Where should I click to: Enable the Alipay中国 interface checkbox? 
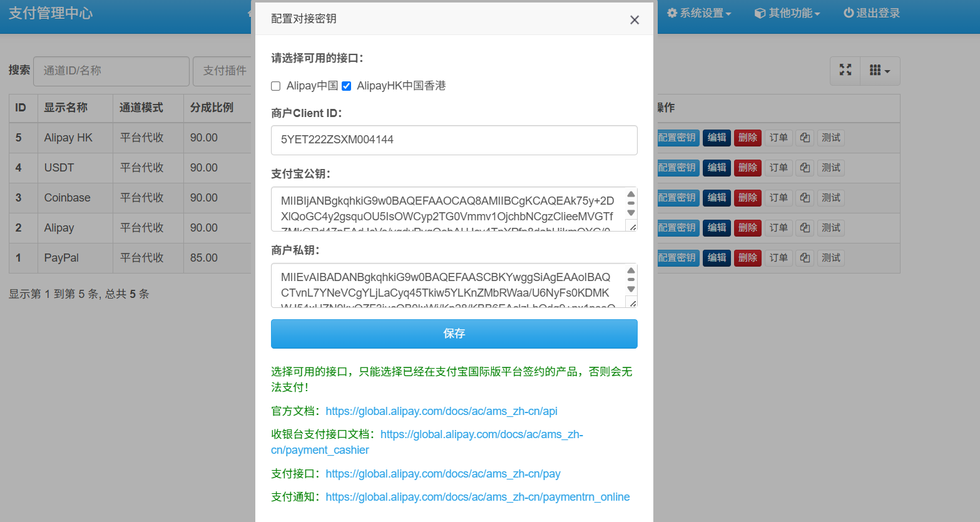tap(275, 86)
